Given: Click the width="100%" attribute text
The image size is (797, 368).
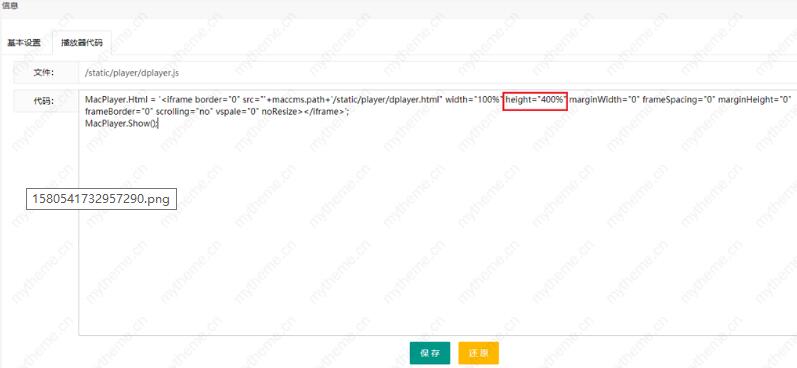Looking at the screenshot, I should tap(474, 100).
